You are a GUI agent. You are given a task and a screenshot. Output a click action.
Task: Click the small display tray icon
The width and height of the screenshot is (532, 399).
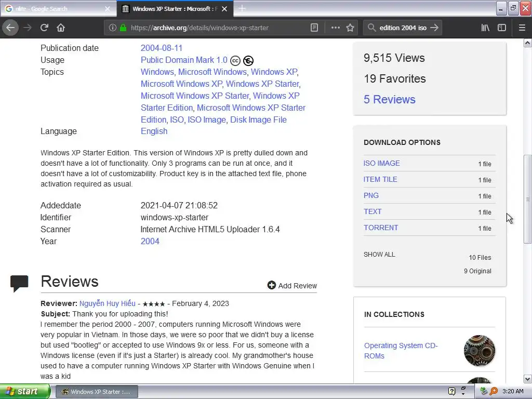click(463, 388)
